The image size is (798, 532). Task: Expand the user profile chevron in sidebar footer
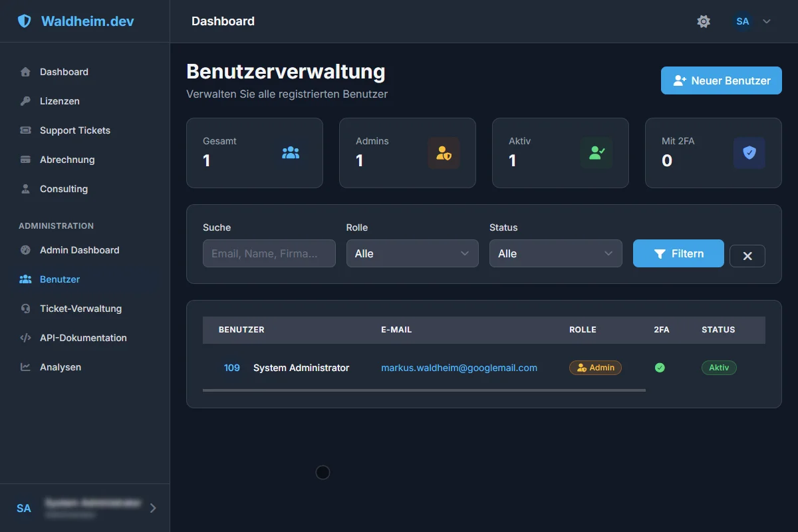pos(153,508)
